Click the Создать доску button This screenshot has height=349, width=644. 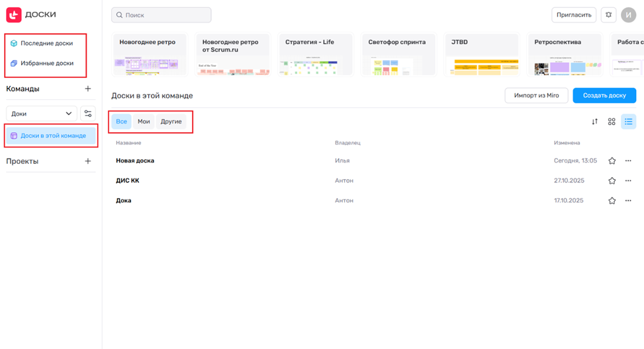pyautogui.click(x=604, y=95)
